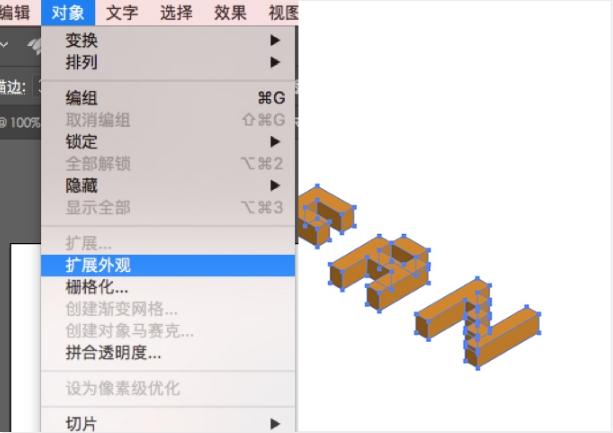The width and height of the screenshot is (613, 433).
Task: Expand the 排列 submenu arrow
Action: click(x=275, y=62)
